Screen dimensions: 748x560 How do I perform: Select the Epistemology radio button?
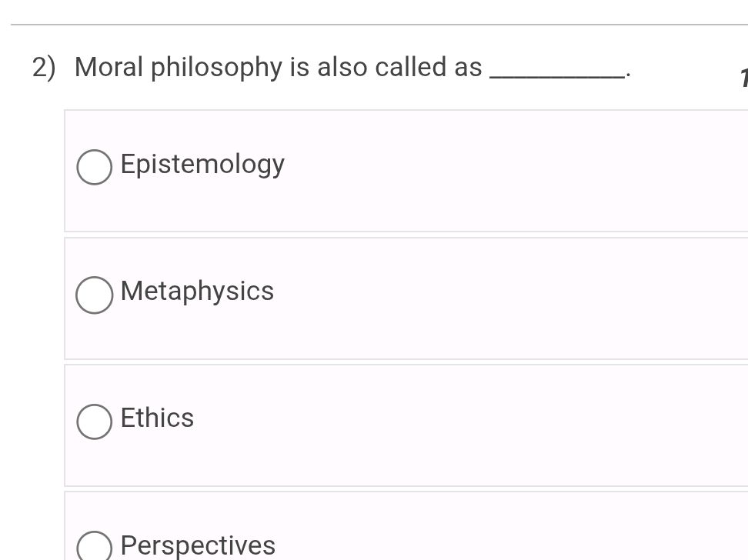93,166
